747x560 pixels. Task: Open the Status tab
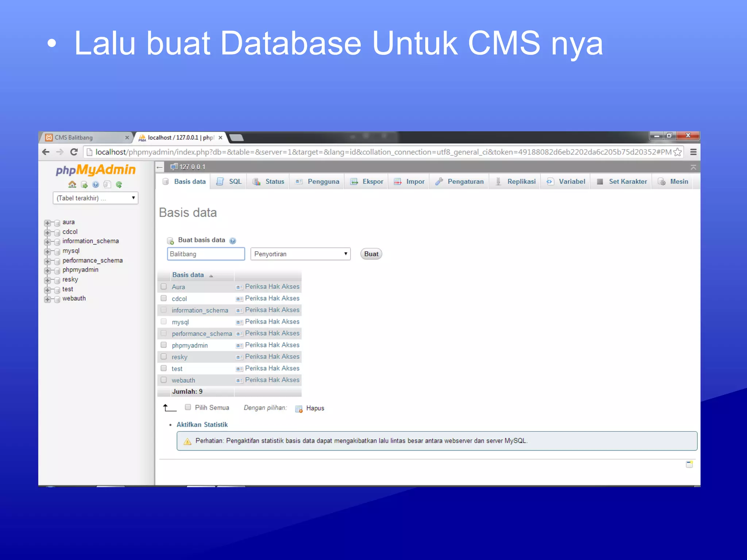[268, 182]
